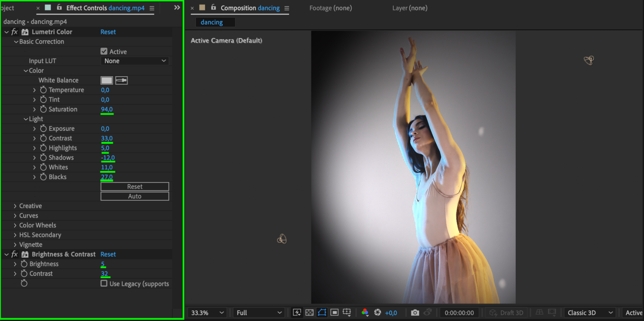Screen dimensions: 644x321
Task: Open grid and guide options icon
Action: click(347, 312)
